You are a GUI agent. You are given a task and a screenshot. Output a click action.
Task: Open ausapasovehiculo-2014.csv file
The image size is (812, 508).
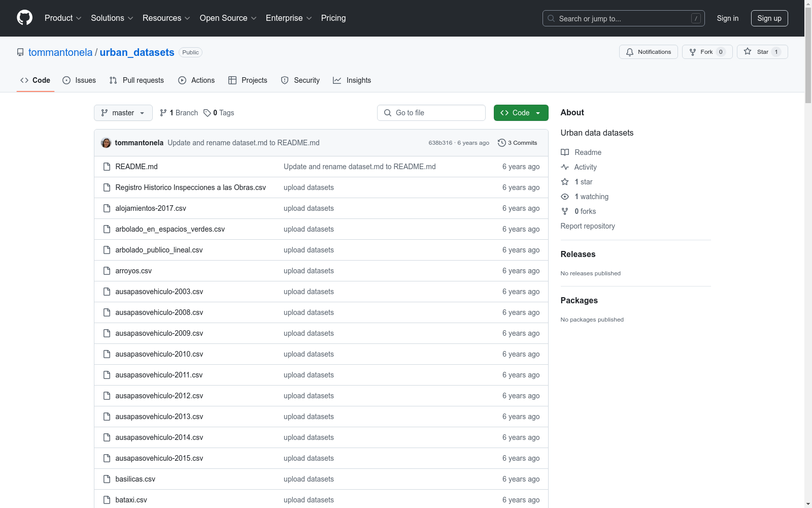click(x=159, y=437)
